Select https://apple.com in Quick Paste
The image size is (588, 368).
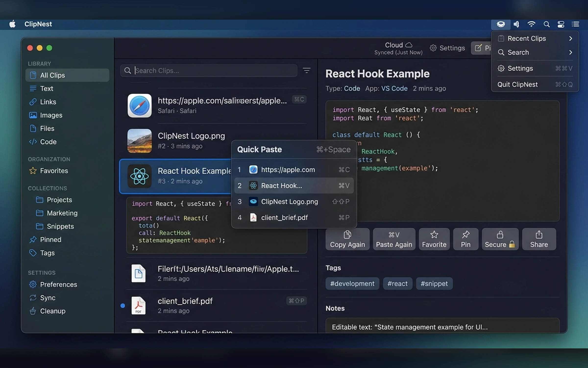[294, 170]
